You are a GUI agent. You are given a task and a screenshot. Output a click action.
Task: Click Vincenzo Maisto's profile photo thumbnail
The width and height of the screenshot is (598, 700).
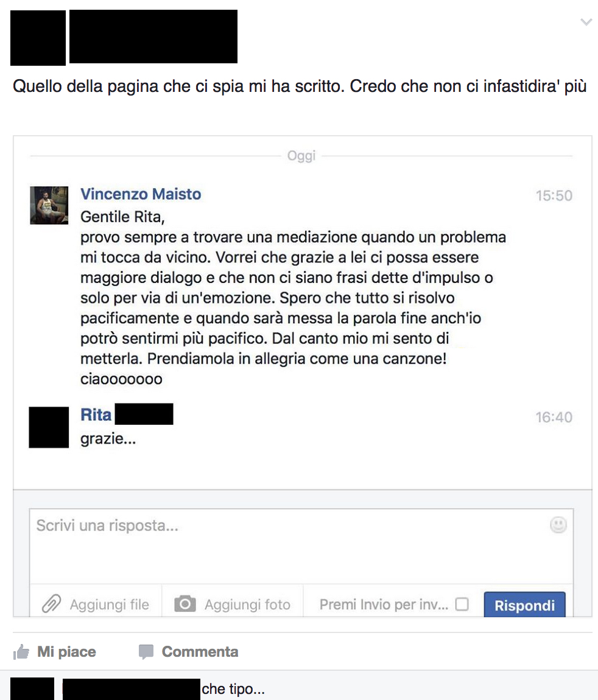pos(49,205)
